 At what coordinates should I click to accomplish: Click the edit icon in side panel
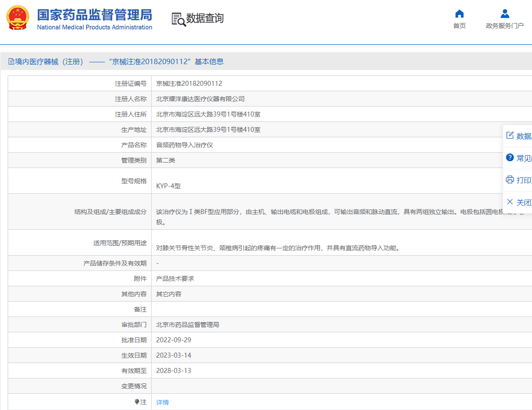(509, 135)
